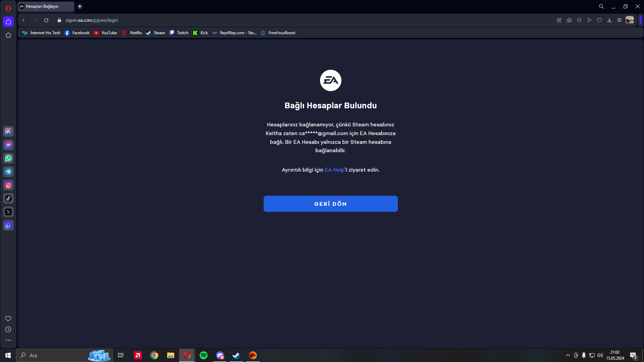Open TikTok from the sidebar
The image size is (644, 362).
point(8,198)
